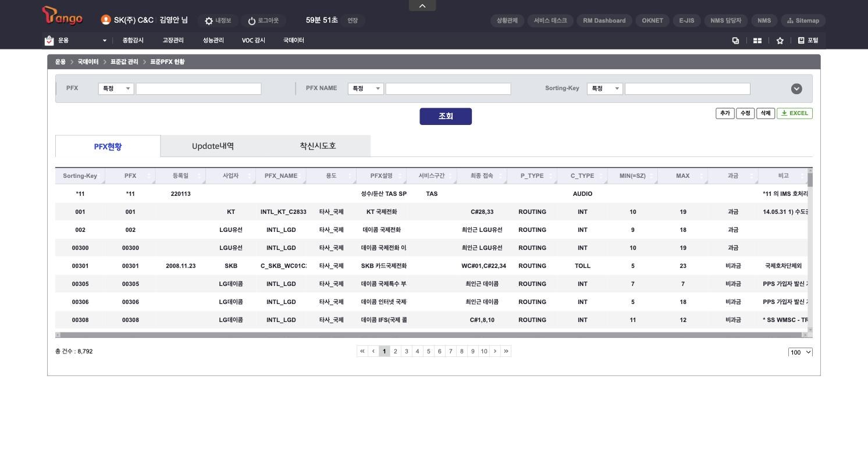Click the horizontal scrollbar of the table
The height and width of the screenshot is (472, 868).
[x=431, y=335]
